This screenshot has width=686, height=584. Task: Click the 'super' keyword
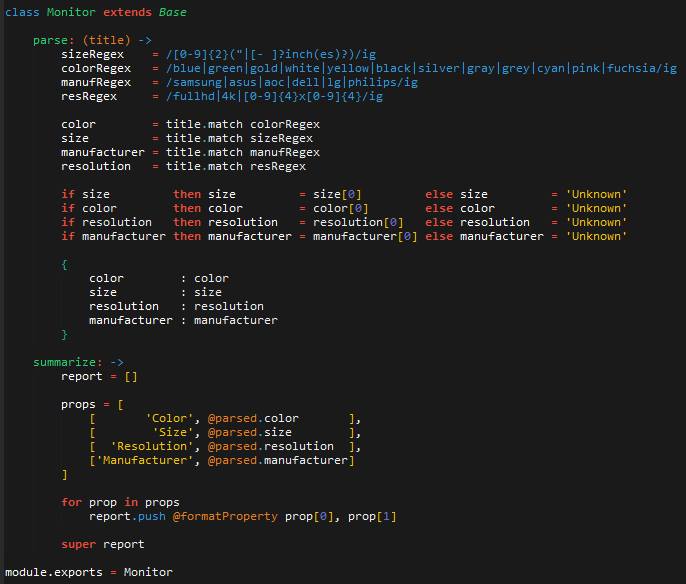(x=78, y=544)
